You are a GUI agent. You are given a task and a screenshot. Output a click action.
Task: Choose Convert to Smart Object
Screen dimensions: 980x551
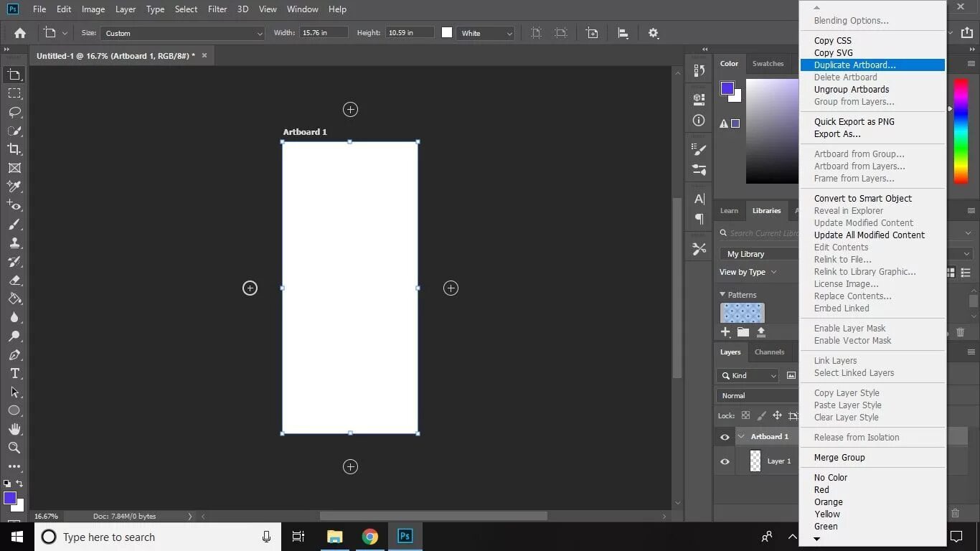[x=863, y=199]
